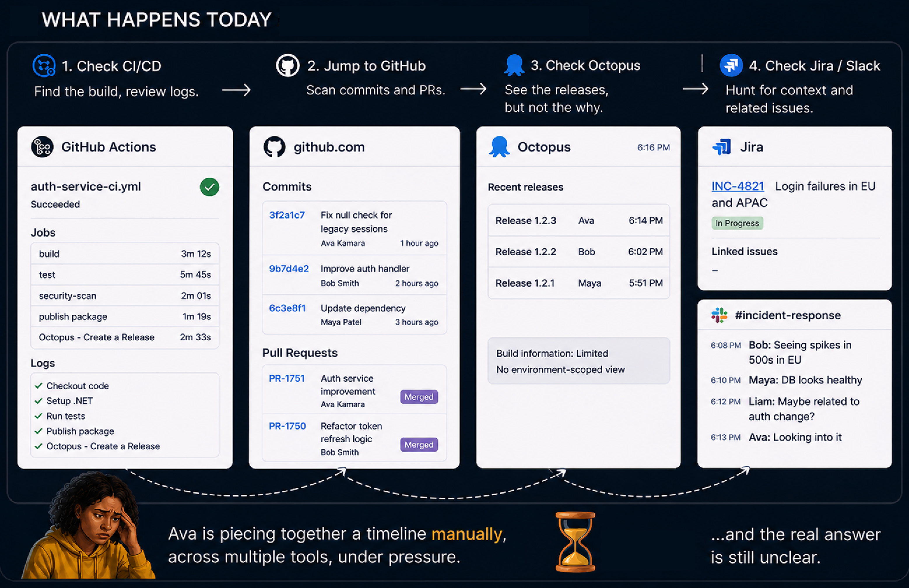This screenshot has height=588, width=909.
Task: Select Release 1.2.3 row
Action: coord(579,221)
